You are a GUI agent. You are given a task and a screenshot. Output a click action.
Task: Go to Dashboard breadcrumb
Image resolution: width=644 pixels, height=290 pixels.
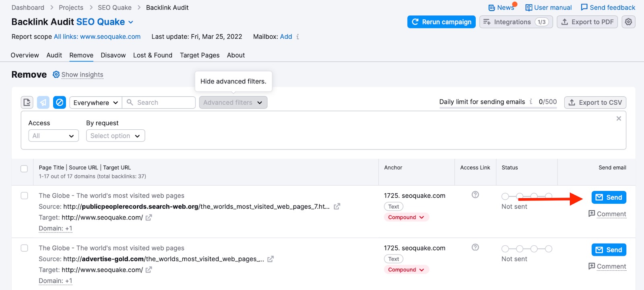click(x=28, y=8)
